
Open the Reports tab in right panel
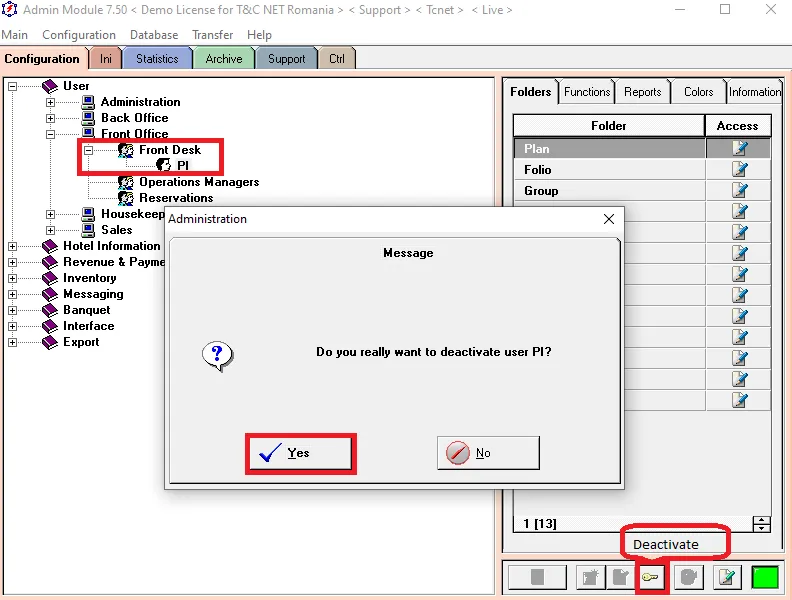[642, 92]
